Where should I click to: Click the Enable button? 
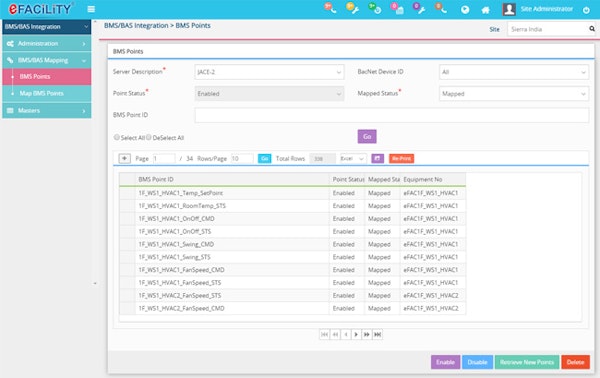[x=445, y=362]
